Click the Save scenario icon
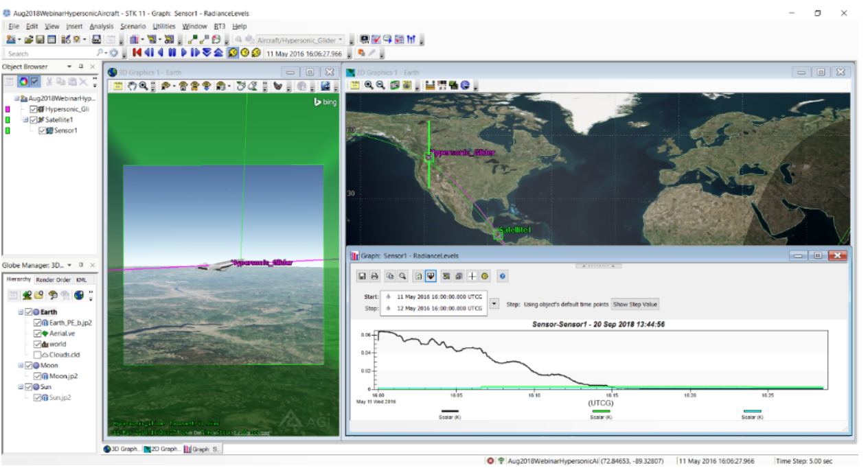Viewport: 868px width, 468px height. [x=40, y=40]
